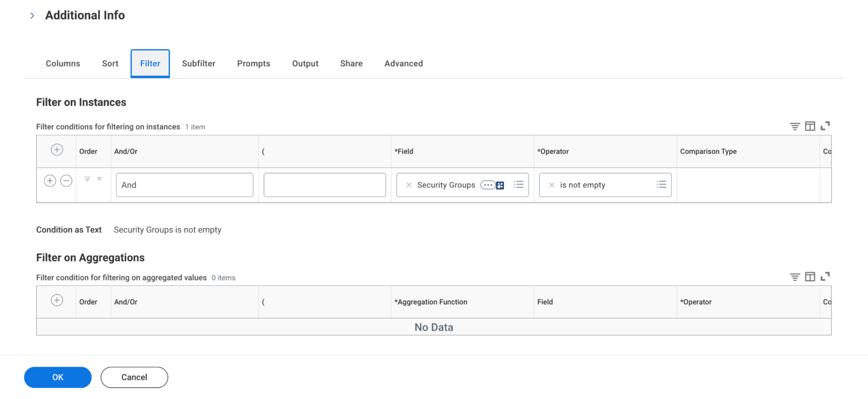Move Security Groups row to bottom
868x399 pixels.
pyautogui.click(x=87, y=179)
